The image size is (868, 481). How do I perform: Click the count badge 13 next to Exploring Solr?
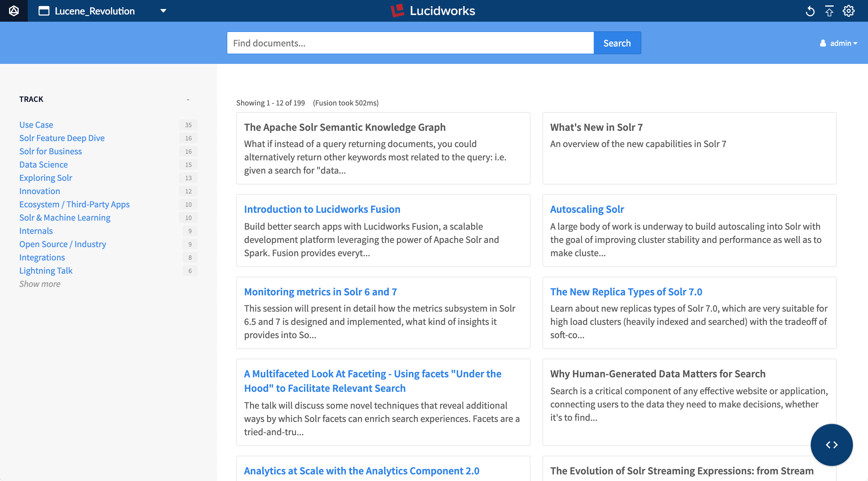[x=188, y=178]
